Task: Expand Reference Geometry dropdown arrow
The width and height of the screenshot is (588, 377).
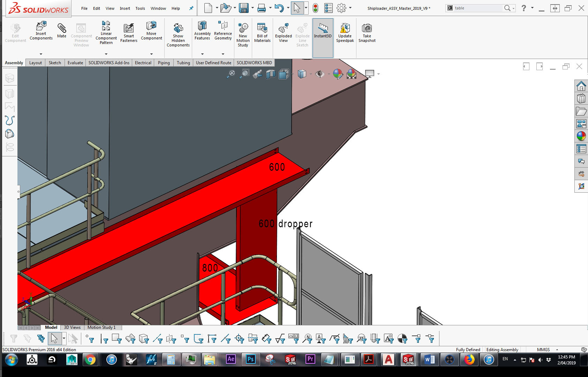Action: [x=223, y=54]
